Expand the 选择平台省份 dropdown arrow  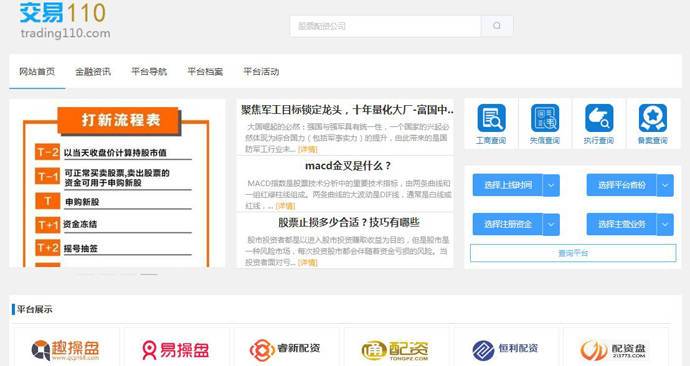click(665, 185)
